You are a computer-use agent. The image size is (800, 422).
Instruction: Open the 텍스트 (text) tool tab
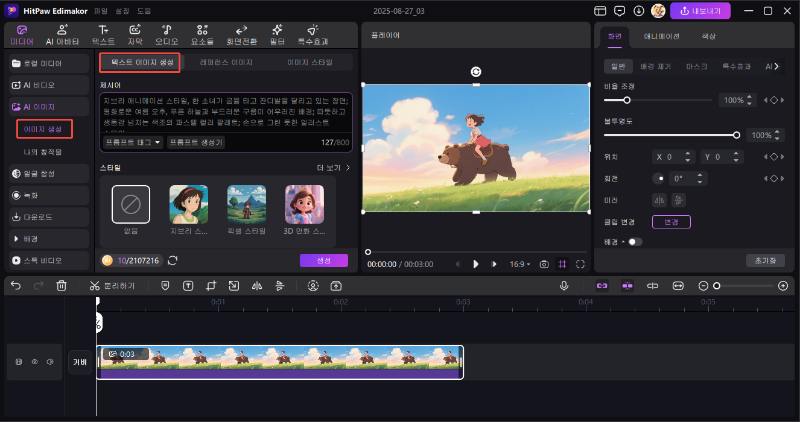pyautogui.click(x=103, y=35)
